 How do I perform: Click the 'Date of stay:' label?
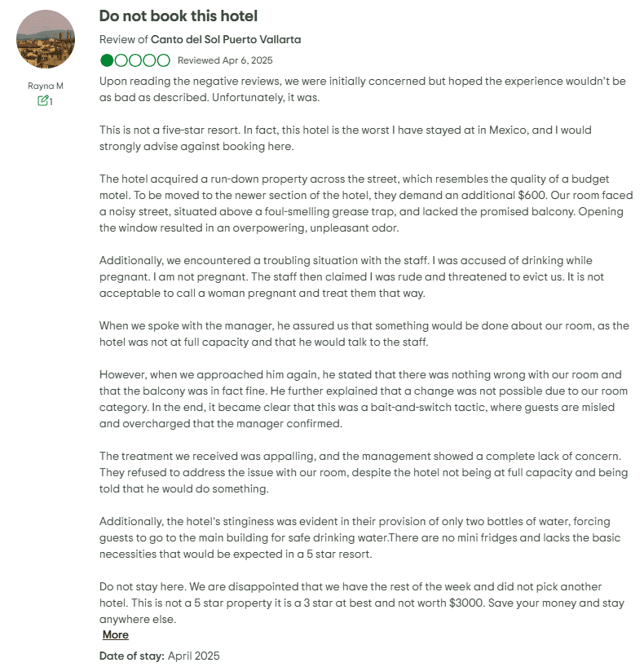(x=132, y=656)
